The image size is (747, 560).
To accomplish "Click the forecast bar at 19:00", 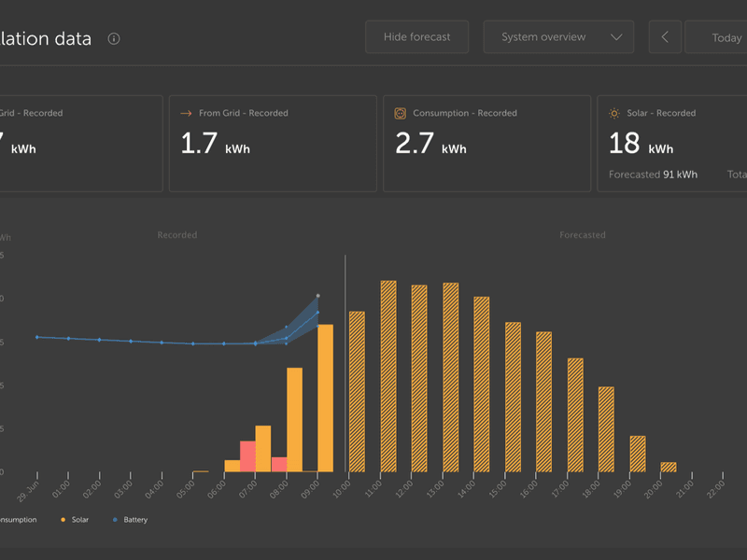I will click(638, 454).
